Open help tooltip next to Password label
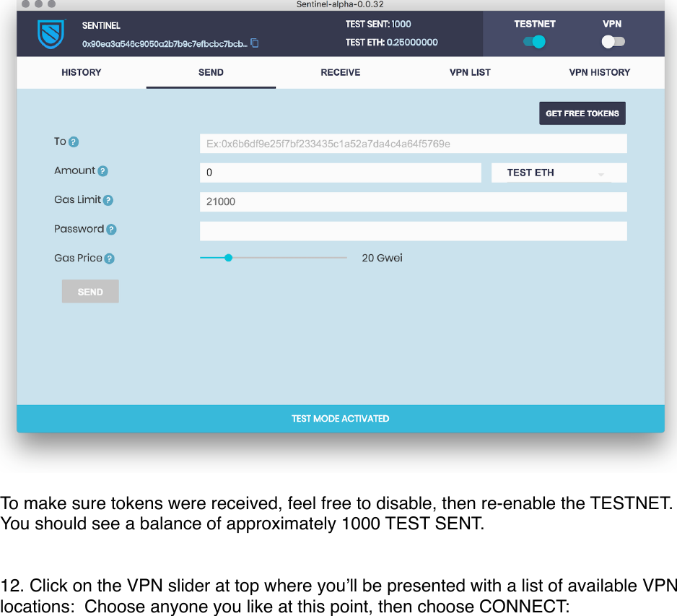This screenshot has width=677, height=616. coord(111,230)
